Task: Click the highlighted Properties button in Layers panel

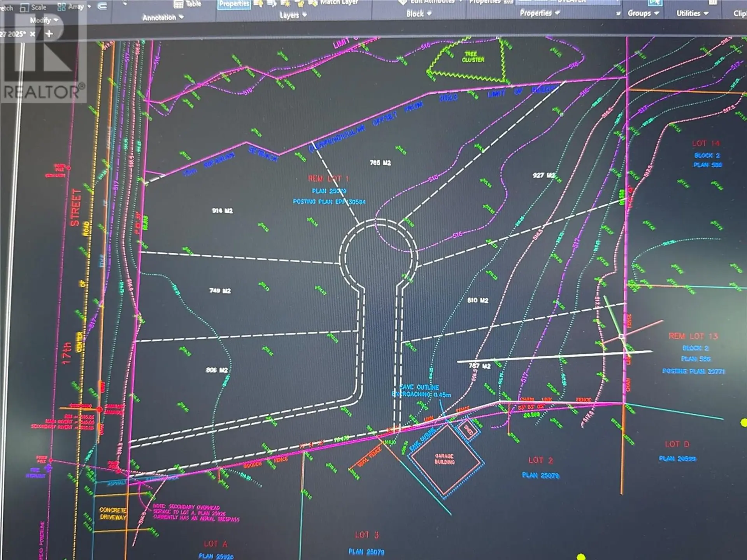Action: [x=233, y=3]
